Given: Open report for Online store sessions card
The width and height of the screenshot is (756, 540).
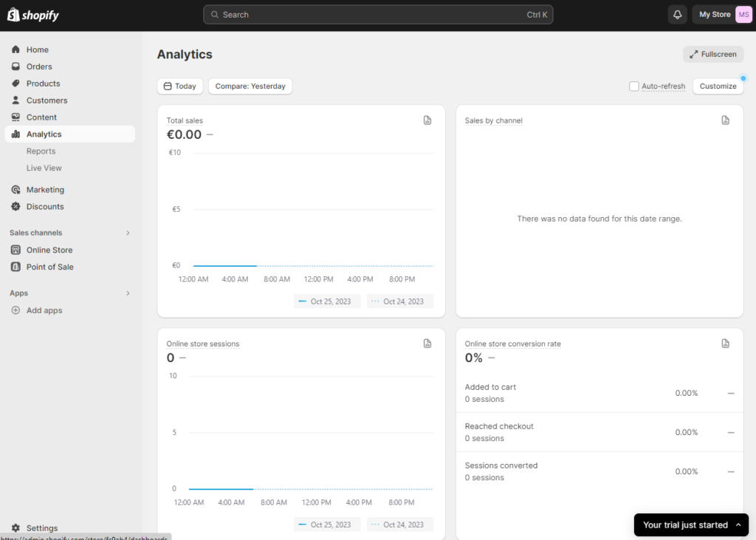Looking at the screenshot, I should coord(427,343).
